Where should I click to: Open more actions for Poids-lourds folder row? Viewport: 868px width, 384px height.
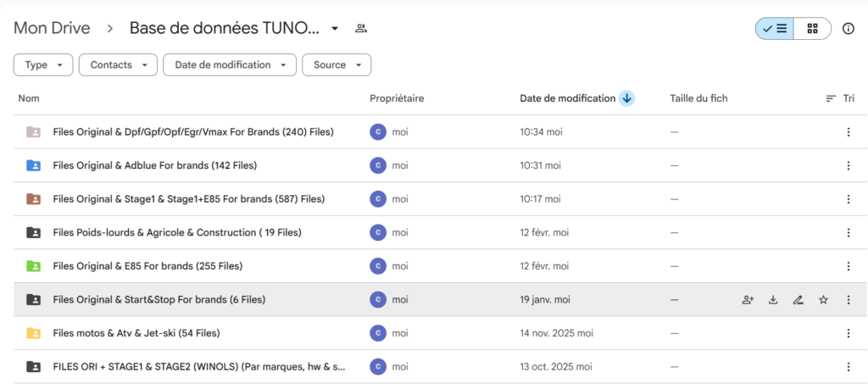point(849,233)
